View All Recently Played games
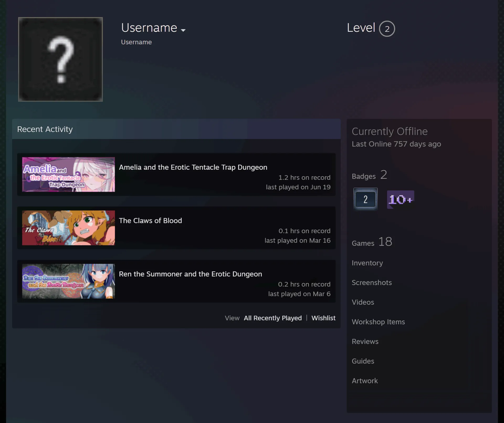Image resolution: width=504 pixels, height=423 pixels. (x=273, y=318)
